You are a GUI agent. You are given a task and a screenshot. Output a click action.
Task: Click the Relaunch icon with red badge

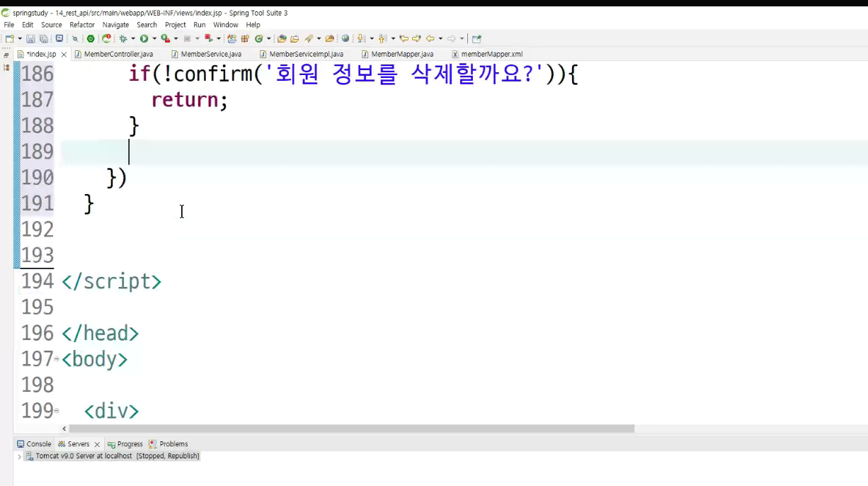[106, 39]
